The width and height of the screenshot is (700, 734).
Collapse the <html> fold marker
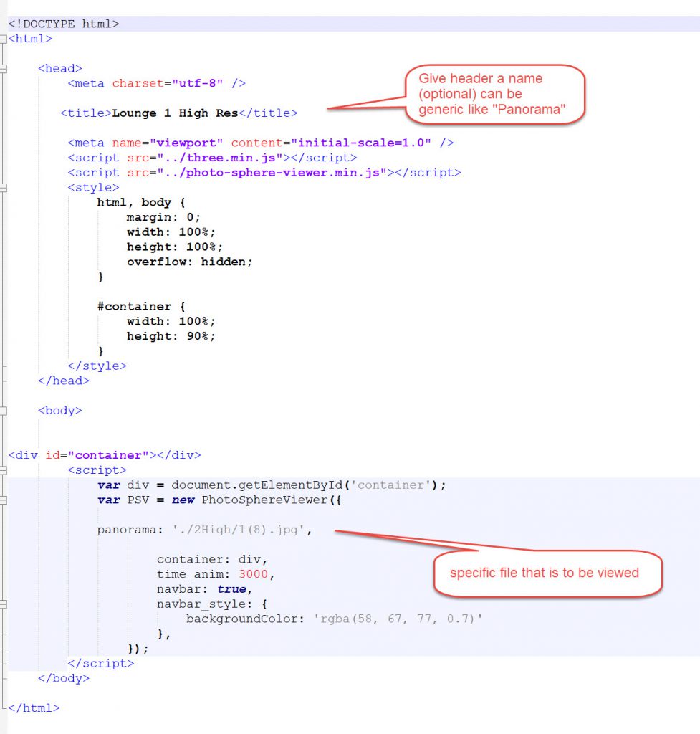[x=4, y=39]
